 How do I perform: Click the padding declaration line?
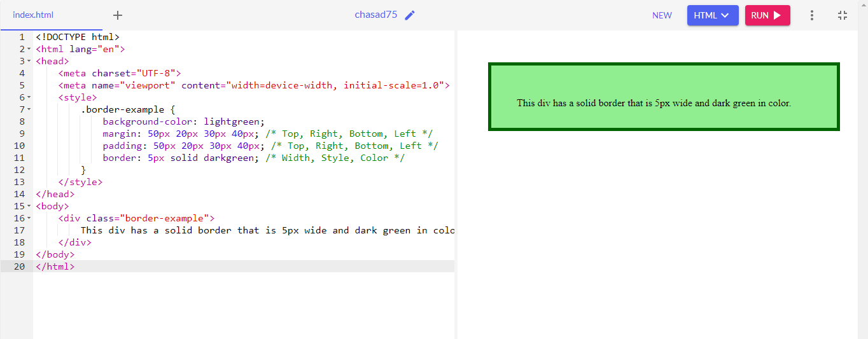click(270, 146)
